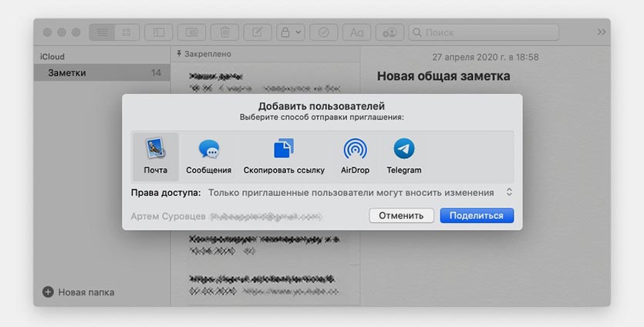Click the Отменить button
Viewport: 644px width, 327px height.
pos(401,216)
